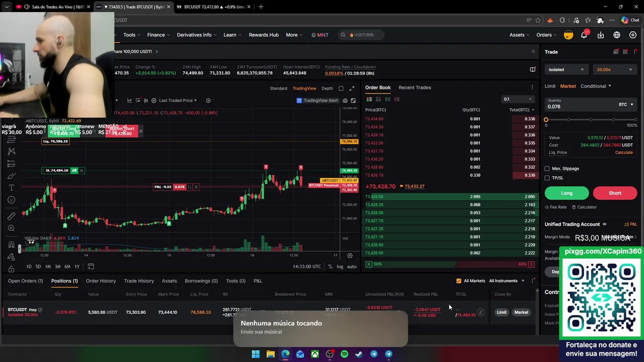Close the share 100,000 USDT banner
Screen dimensions: 644x362
(x=533, y=52)
